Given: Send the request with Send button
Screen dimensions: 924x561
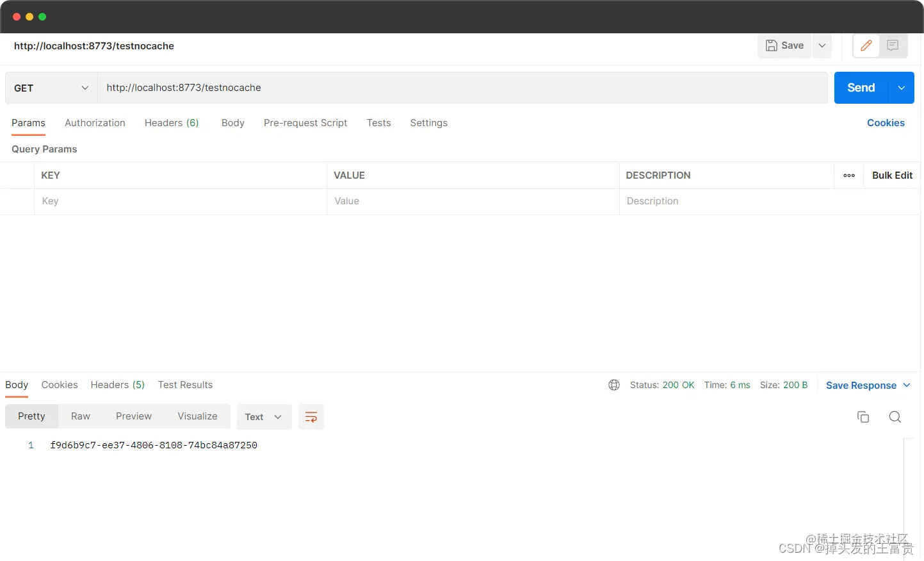Looking at the screenshot, I should tap(861, 88).
